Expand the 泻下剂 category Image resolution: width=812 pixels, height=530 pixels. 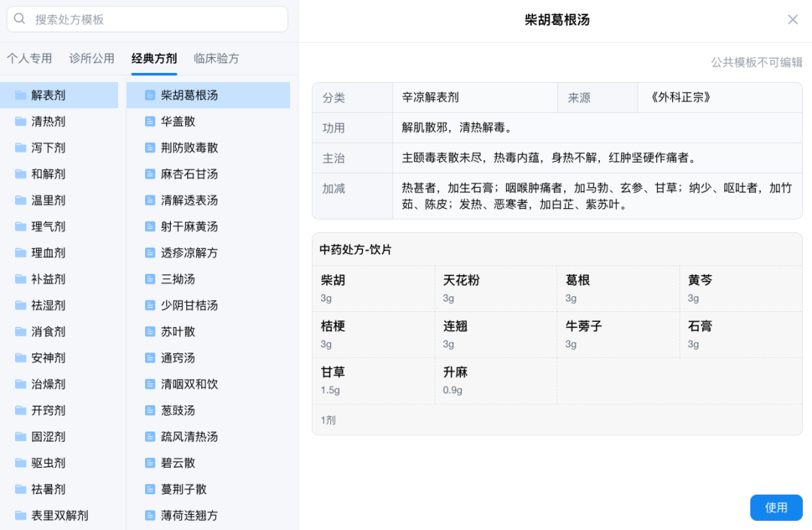tap(48, 148)
